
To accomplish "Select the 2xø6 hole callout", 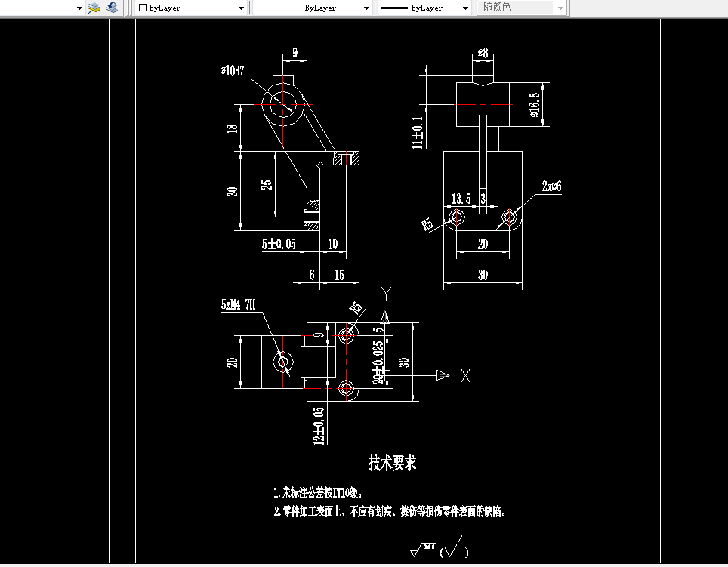I will click(551, 186).
